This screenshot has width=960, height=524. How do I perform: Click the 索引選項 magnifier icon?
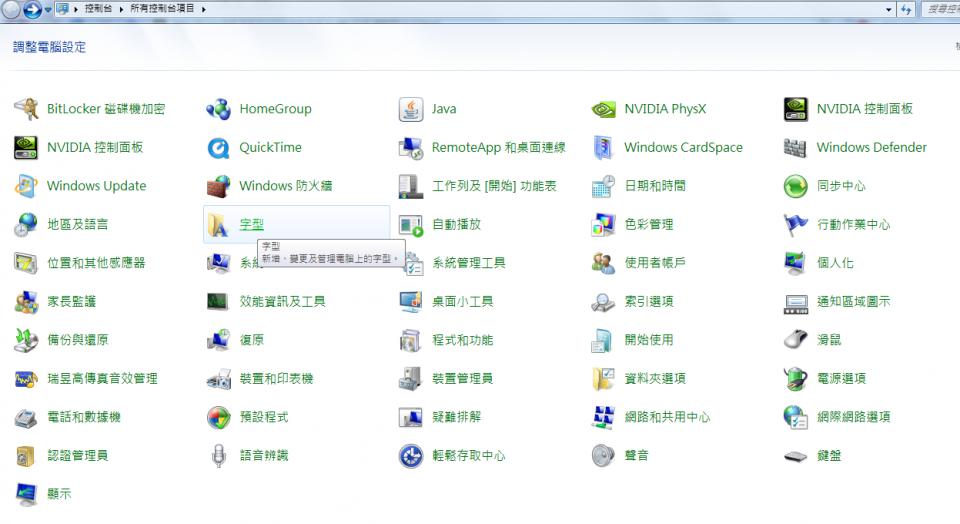pos(603,302)
